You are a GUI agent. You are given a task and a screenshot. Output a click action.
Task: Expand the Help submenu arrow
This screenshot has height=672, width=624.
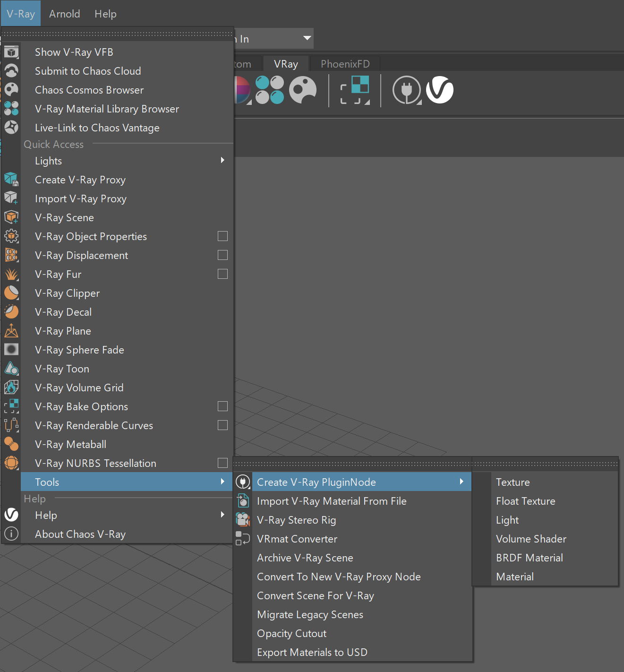click(x=222, y=515)
